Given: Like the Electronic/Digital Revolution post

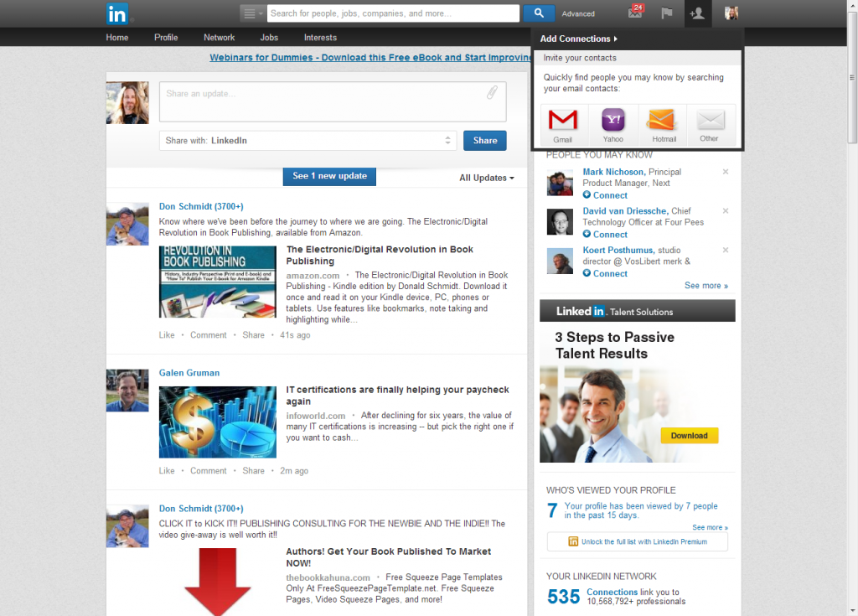Looking at the screenshot, I should click(167, 335).
